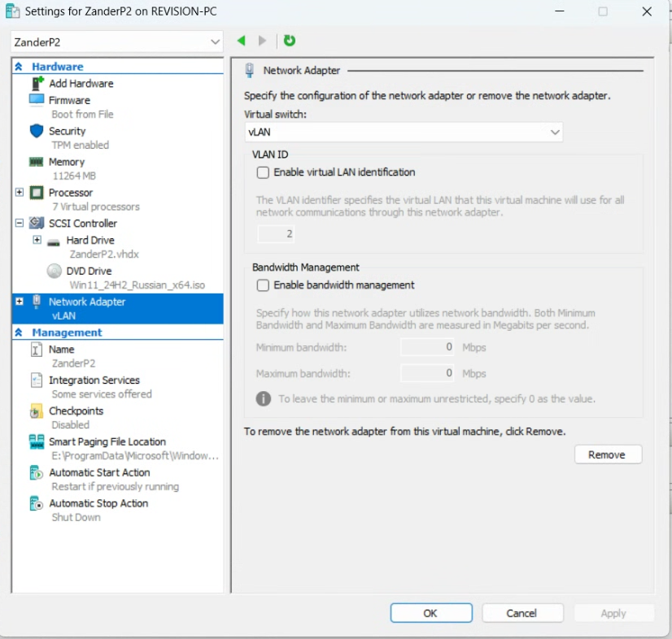The height and width of the screenshot is (639, 672).
Task: Click the TPM enabled text
Action: 81,146
